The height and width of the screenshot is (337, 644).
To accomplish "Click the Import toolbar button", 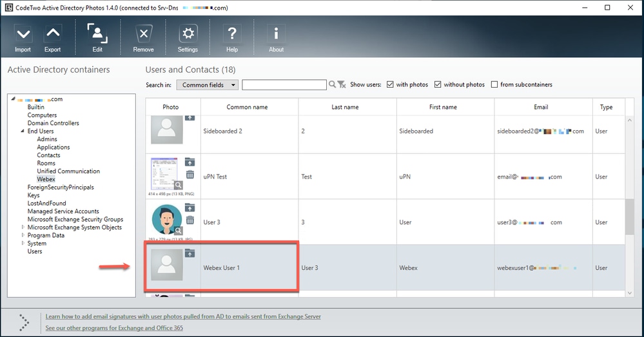I will coord(23,39).
